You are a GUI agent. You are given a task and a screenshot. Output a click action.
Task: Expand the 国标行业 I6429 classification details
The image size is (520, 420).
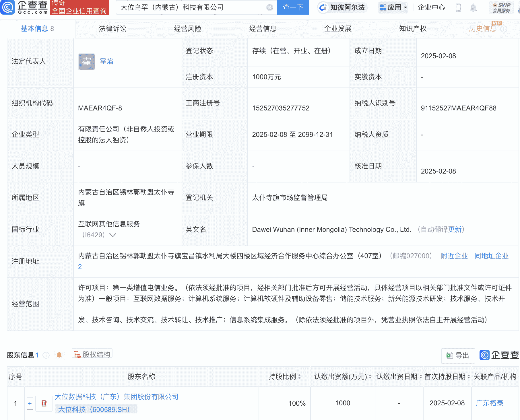pyautogui.click(x=113, y=235)
